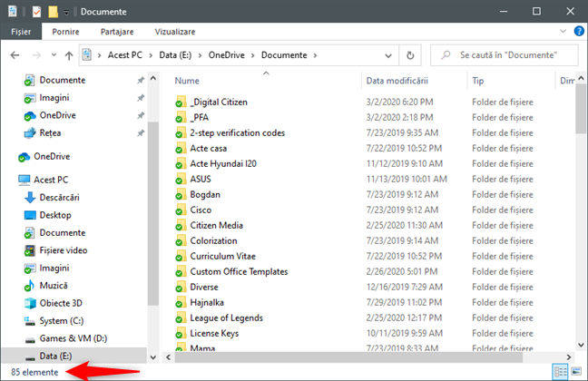The width and height of the screenshot is (588, 381).
Task: Go up one folder level arrow
Action: [x=69, y=55]
